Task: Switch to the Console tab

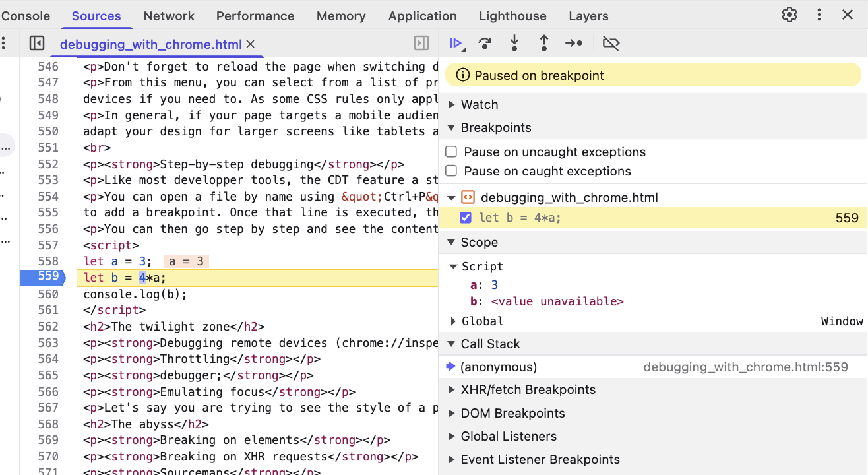Action: [x=26, y=16]
